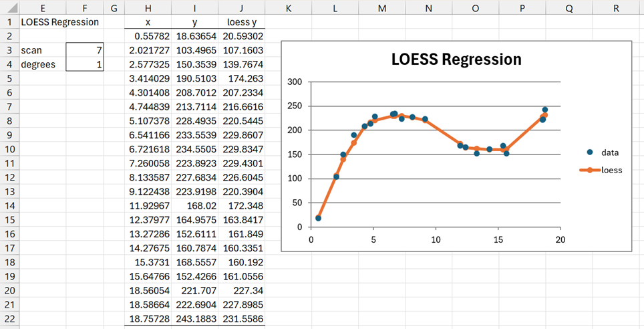This screenshot has height=329, width=644.
Task: Select the column J header
Action: (x=241, y=8)
